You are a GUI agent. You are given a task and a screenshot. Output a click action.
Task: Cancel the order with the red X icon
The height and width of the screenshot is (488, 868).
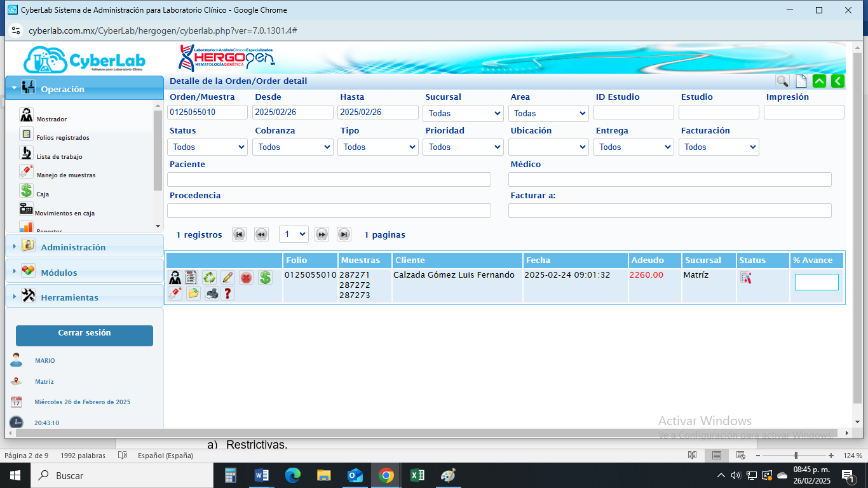[x=247, y=278]
